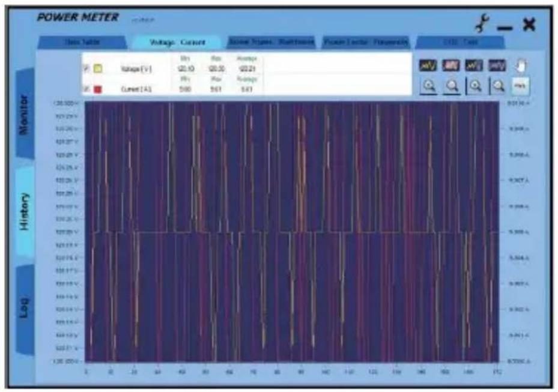Open the Active Power / Watt-hours tab
The height and width of the screenshot is (392, 558).
pos(271,43)
